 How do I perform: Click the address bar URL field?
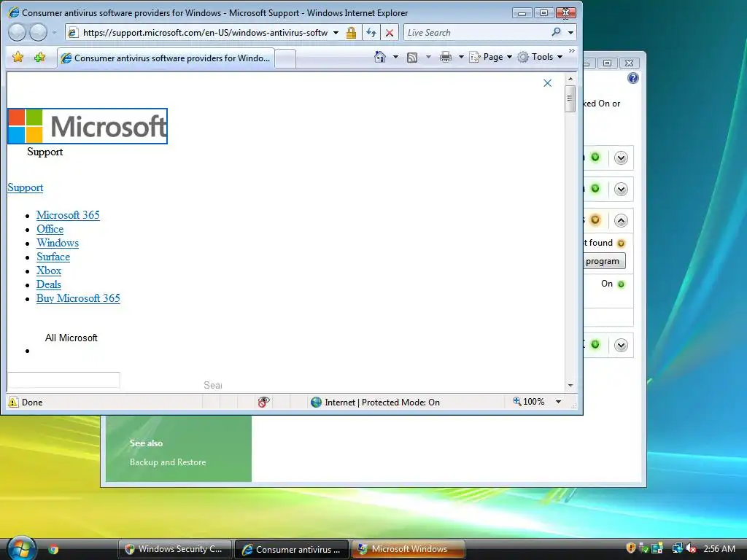point(205,32)
